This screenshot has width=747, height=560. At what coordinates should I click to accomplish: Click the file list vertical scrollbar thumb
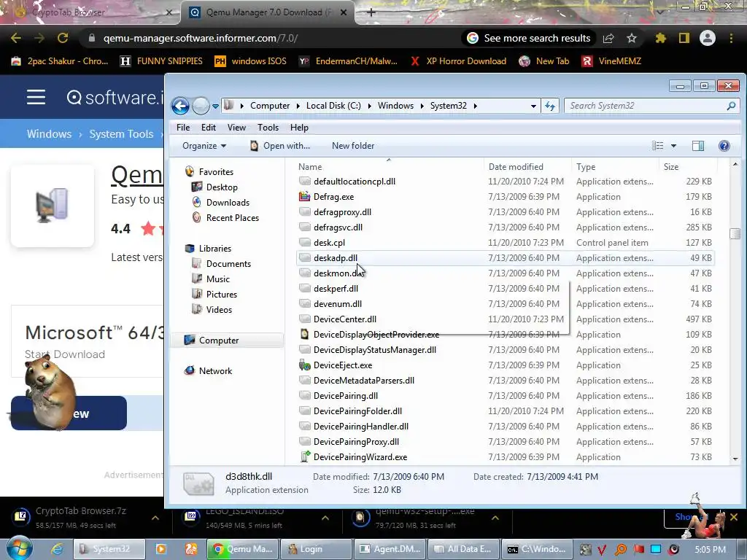735,234
